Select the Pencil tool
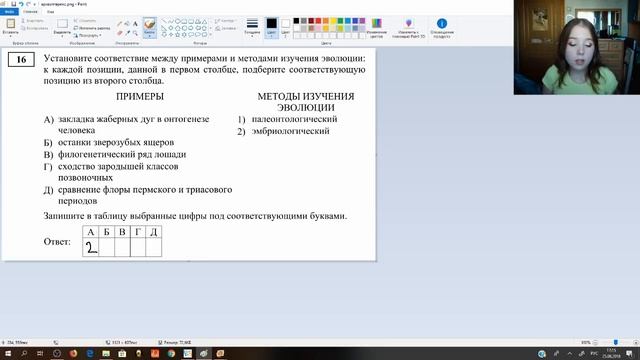The width and height of the screenshot is (640, 360). (x=120, y=24)
